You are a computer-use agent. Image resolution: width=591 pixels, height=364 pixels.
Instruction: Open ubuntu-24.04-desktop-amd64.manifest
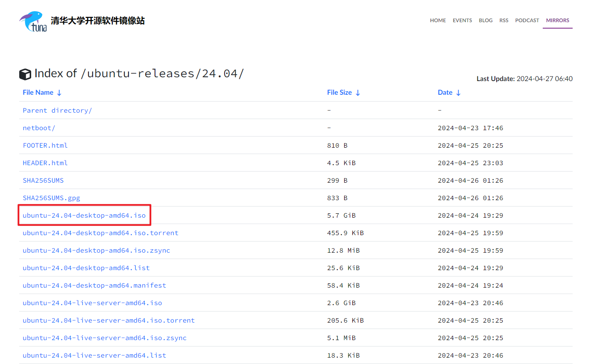(x=94, y=285)
